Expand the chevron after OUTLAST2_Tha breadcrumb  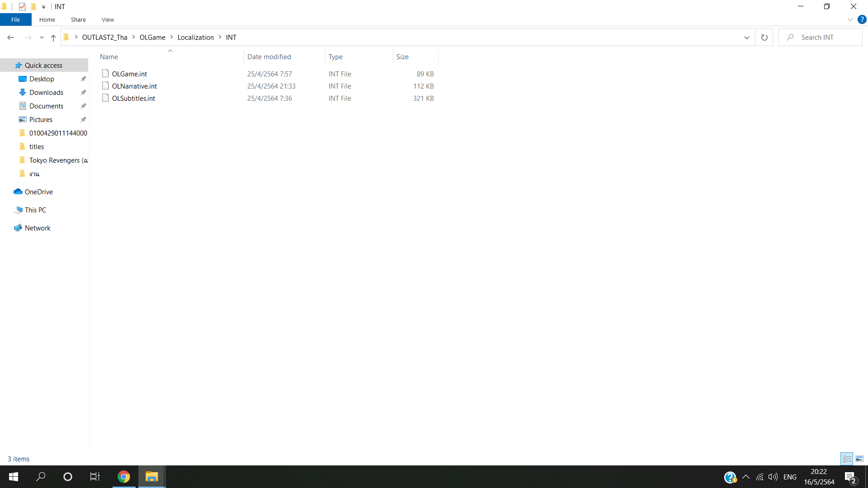[x=134, y=37]
